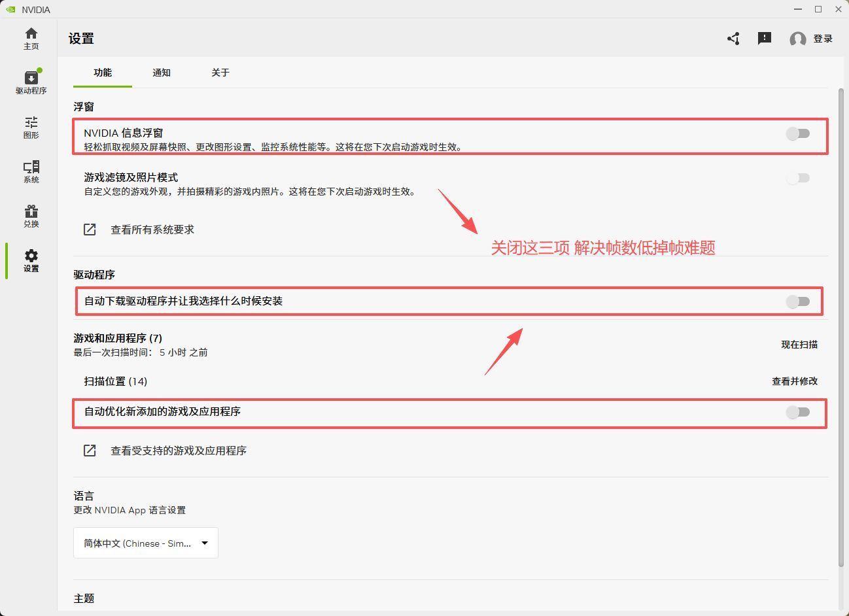The image size is (849, 616).
Task: Click external link icon beside 查看受支持的游戏及应用程序
Action: point(90,451)
